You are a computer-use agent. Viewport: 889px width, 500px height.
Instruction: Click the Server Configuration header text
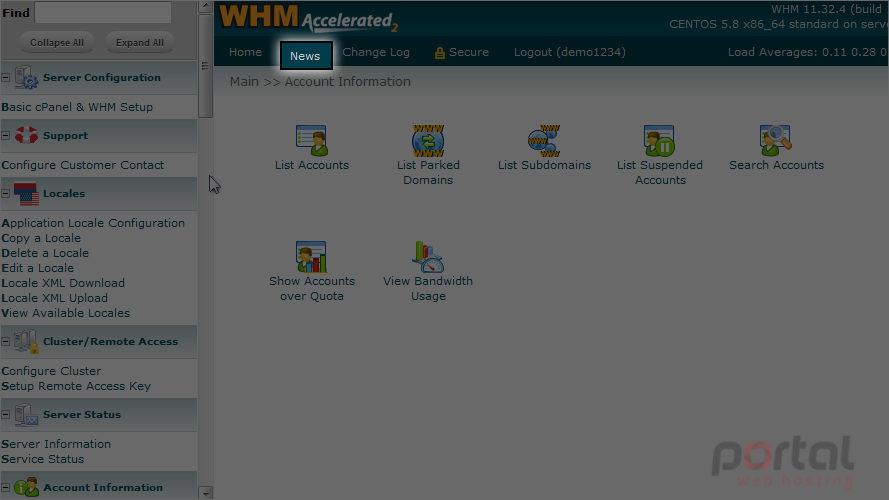click(x=102, y=78)
